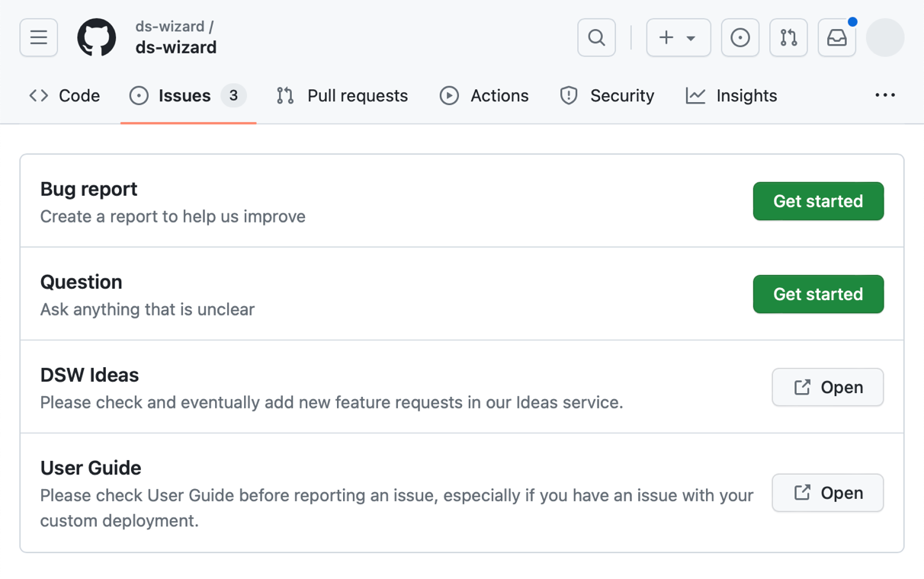
Task: Open the external-link icon beside DSW Ideas Open
Action: coord(802,387)
